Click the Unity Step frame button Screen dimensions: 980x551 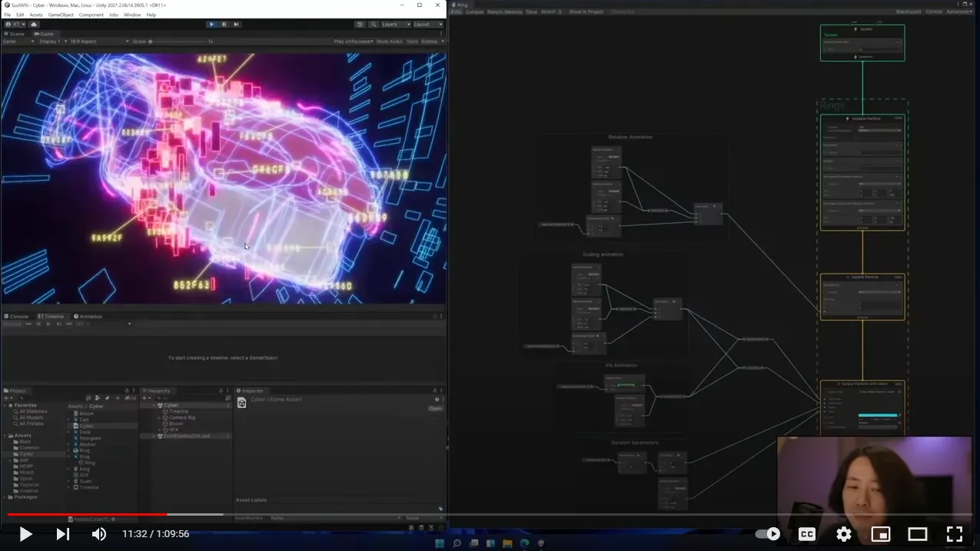pyautogui.click(x=236, y=25)
